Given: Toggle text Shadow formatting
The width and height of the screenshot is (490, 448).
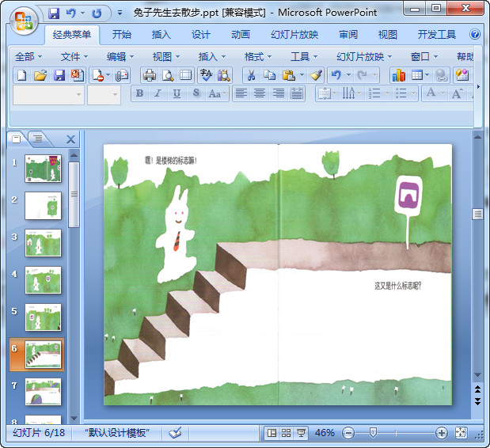Looking at the screenshot, I should tap(196, 93).
